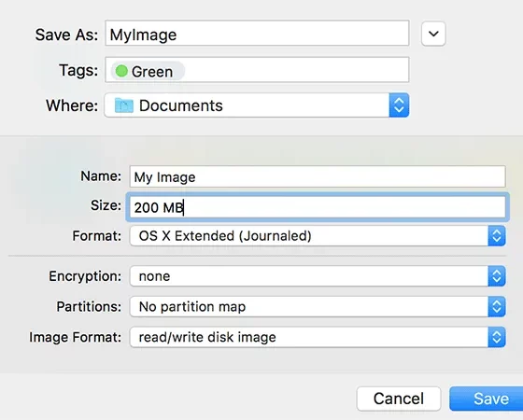Open the Where location popup arrows

[x=399, y=105]
